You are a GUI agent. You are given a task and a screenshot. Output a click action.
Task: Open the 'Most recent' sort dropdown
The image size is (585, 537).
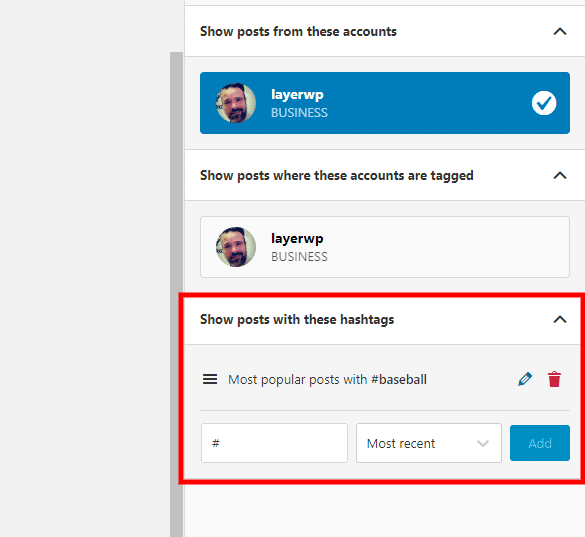429,443
